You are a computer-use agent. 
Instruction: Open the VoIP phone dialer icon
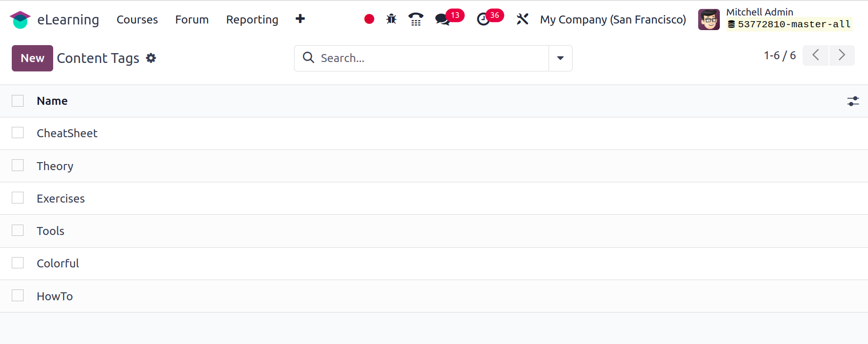pyautogui.click(x=416, y=19)
